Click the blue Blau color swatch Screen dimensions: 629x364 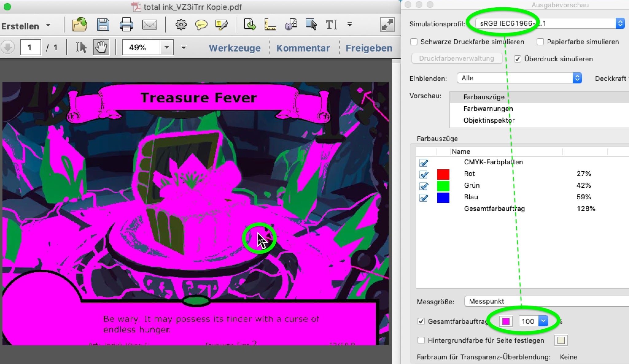tap(443, 197)
